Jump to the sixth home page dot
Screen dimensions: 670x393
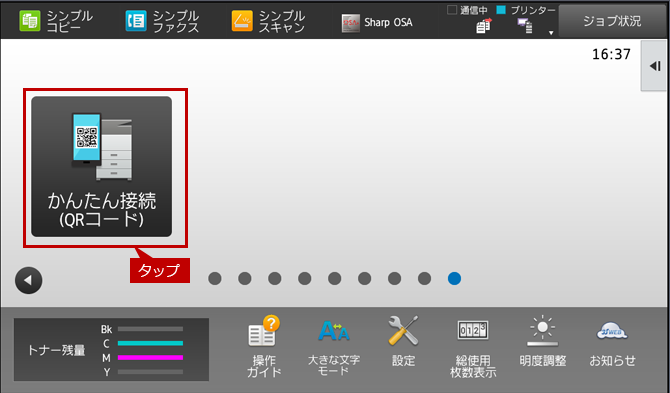coord(364,279)
